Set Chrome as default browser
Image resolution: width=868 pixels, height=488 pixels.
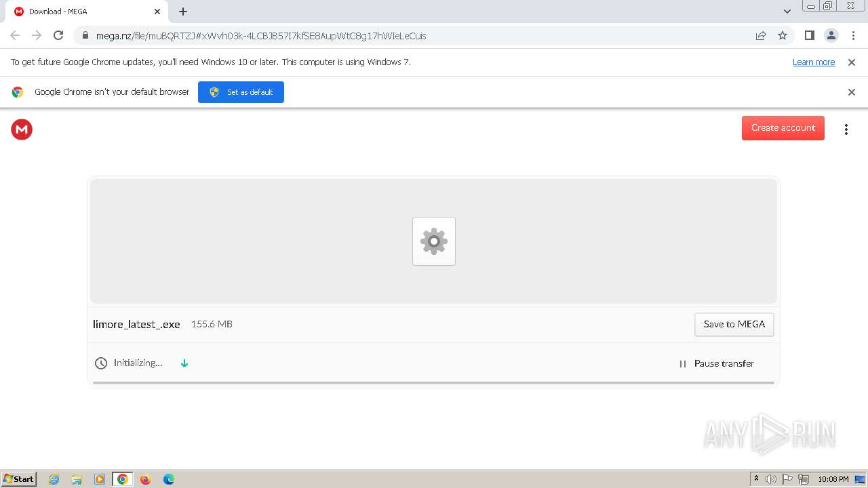click(x=241, y=92)
